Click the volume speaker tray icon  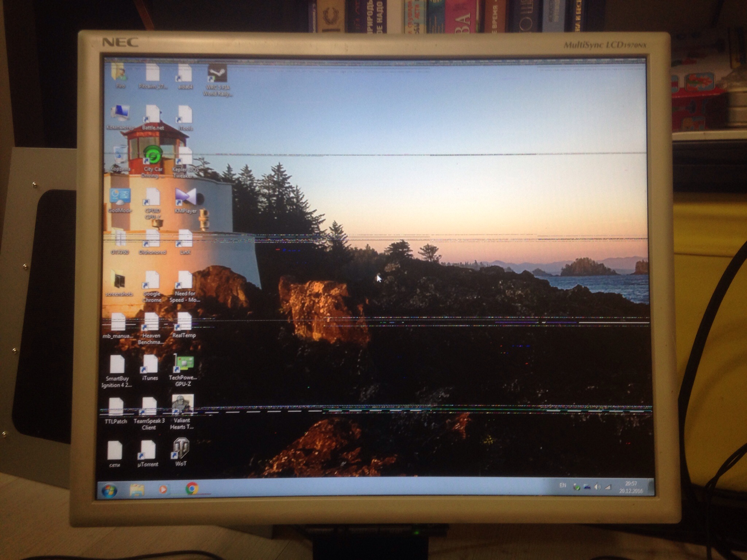pos(597,487)
